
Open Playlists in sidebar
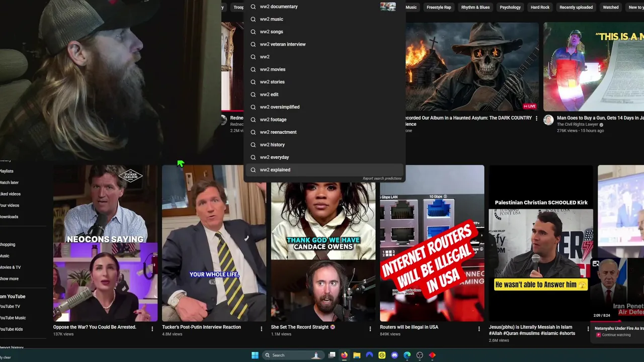7,171
